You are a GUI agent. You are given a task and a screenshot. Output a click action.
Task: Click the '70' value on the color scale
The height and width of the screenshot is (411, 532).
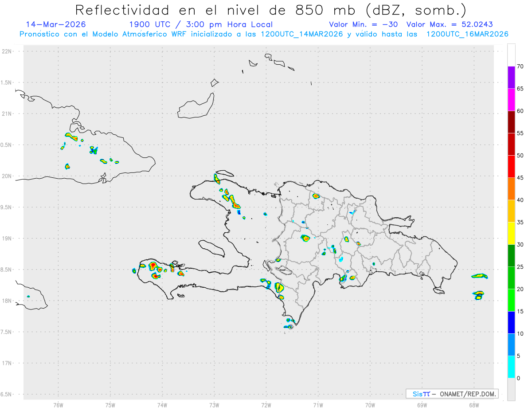520,67
